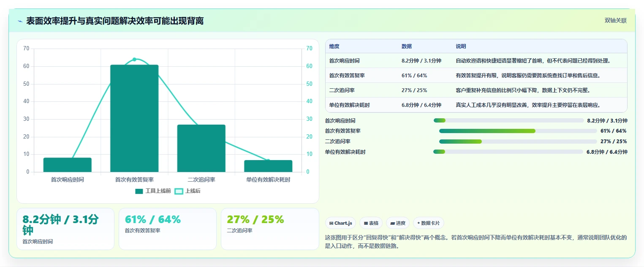This screenshot has height=267, width=644.
Task: Click the 8.2分钟 / 3.1分钟 data card
Action: (65, 229)
